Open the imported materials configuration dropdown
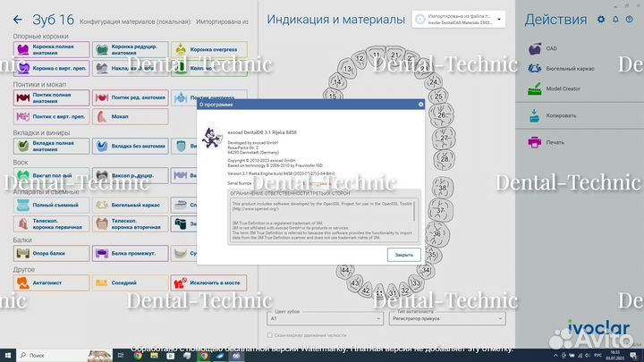This screenshot has width=644, height=362. tap(458, 20)
